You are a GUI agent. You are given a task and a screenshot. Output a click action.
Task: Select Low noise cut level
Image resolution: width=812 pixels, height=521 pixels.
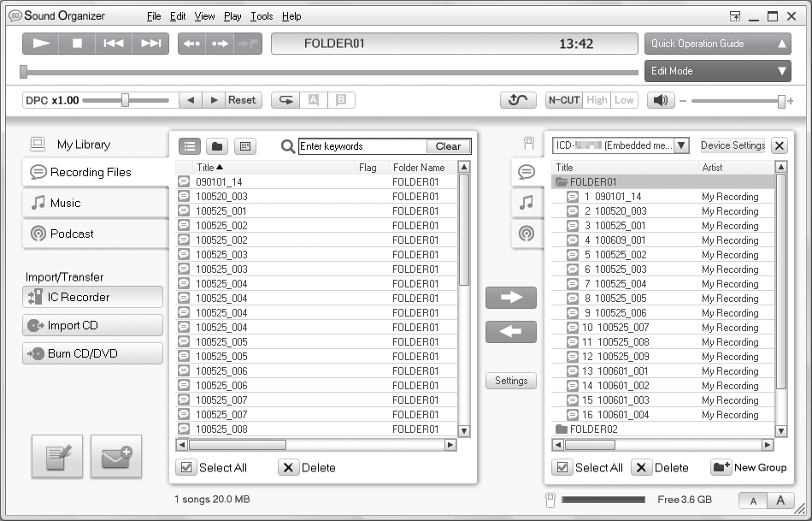pos(624,100)
